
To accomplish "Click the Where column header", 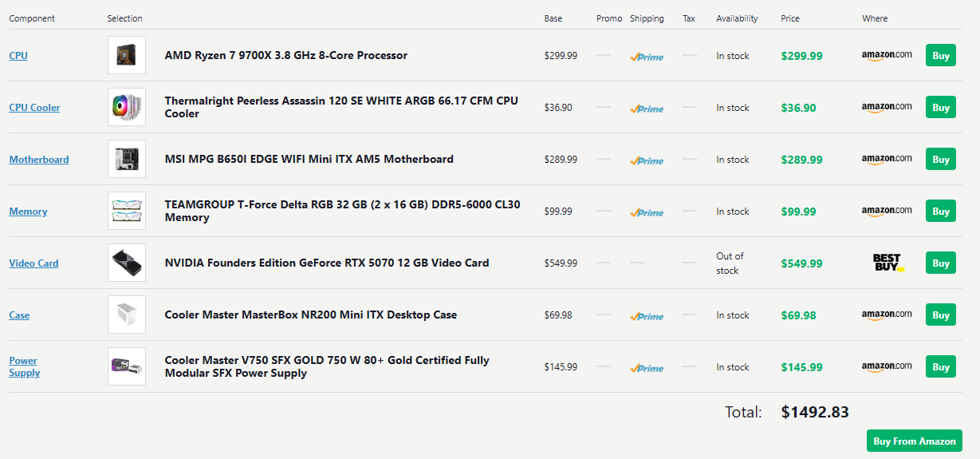I will tap(875, 18).
